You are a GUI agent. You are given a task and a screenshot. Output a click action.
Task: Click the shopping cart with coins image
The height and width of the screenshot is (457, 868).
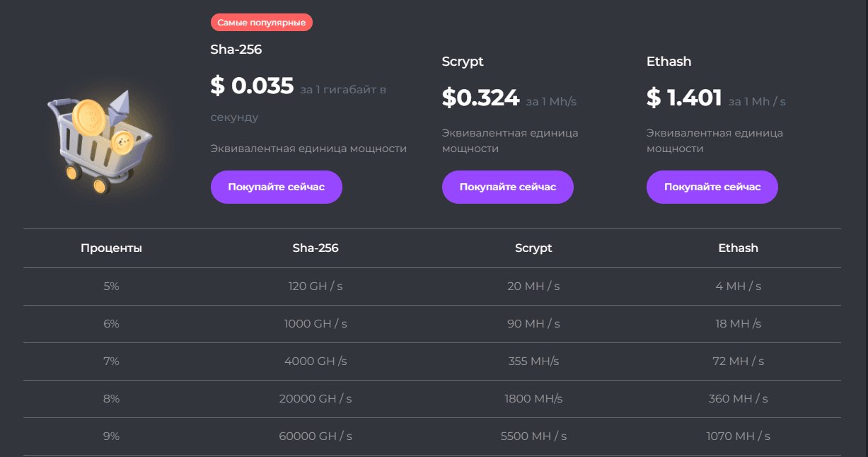[101, 142]
